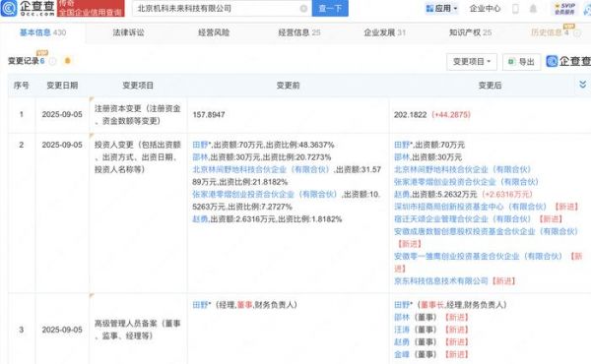The width and height of the screenshot is (591, 364).
Task: Expand table using double chevron in header
Action: (x=582, y=85)
